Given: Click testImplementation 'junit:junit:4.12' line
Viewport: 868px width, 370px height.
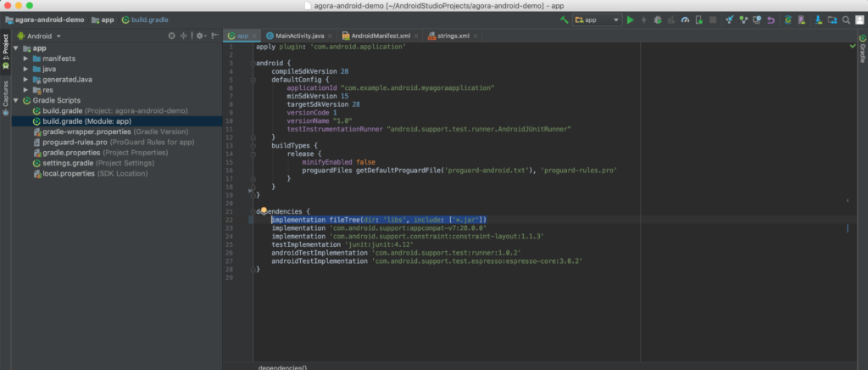Looking at the screenshot, I should point(342,244).
